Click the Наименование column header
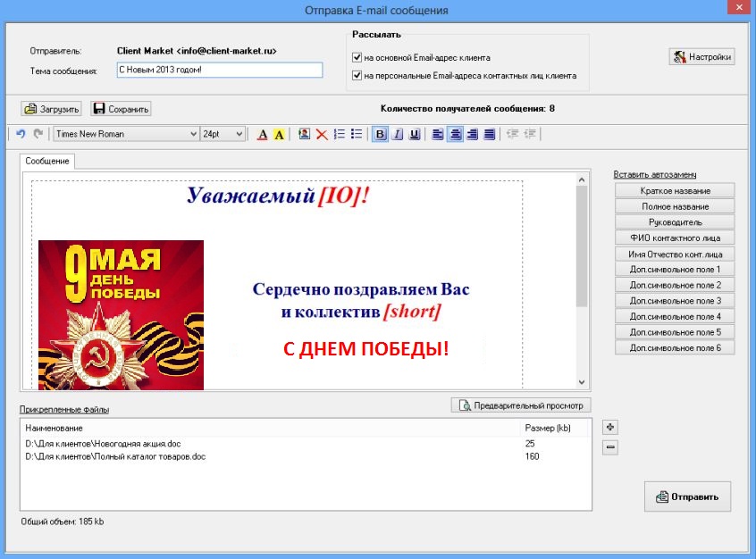The image size is (756, 559). (x=54, y=428)
